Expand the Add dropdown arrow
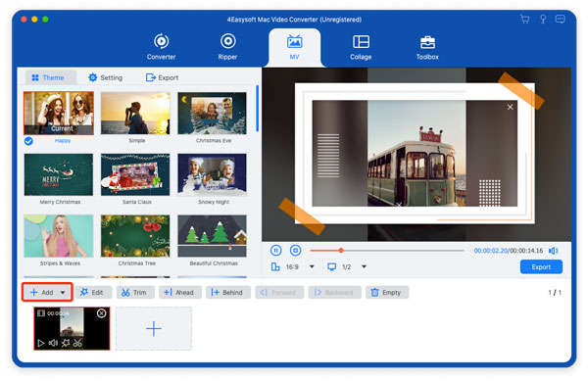This screenshot has height=381, width=588. [63, 293]
